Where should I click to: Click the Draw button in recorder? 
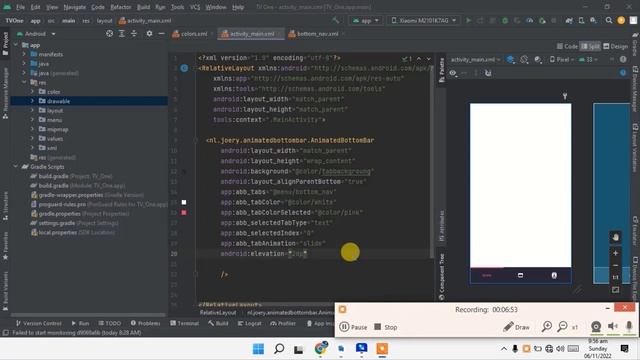click(x=516, y=327)
